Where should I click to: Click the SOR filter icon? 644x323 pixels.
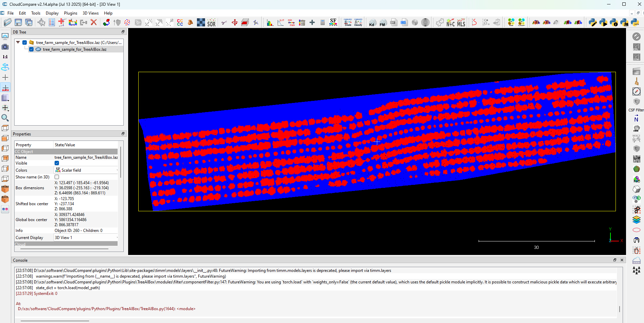click(x=212, y=22)
